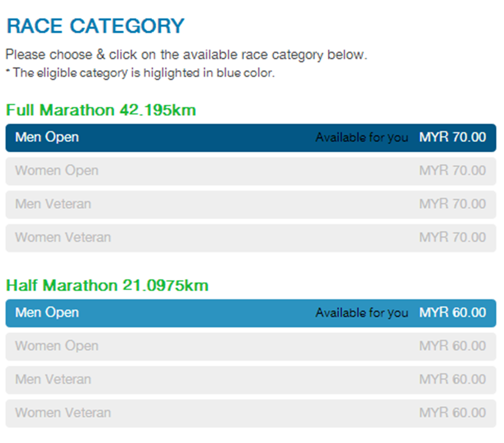Click MYR 70.00 price for Men Open
Screen dimensions: 504x443
coord(452,137)
